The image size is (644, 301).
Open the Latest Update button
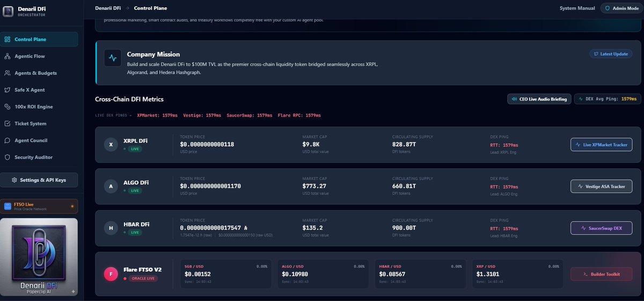pyautogui.click(x=611, y=54)
